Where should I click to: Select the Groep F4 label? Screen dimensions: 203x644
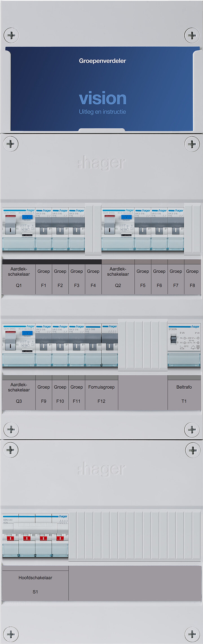93,277
